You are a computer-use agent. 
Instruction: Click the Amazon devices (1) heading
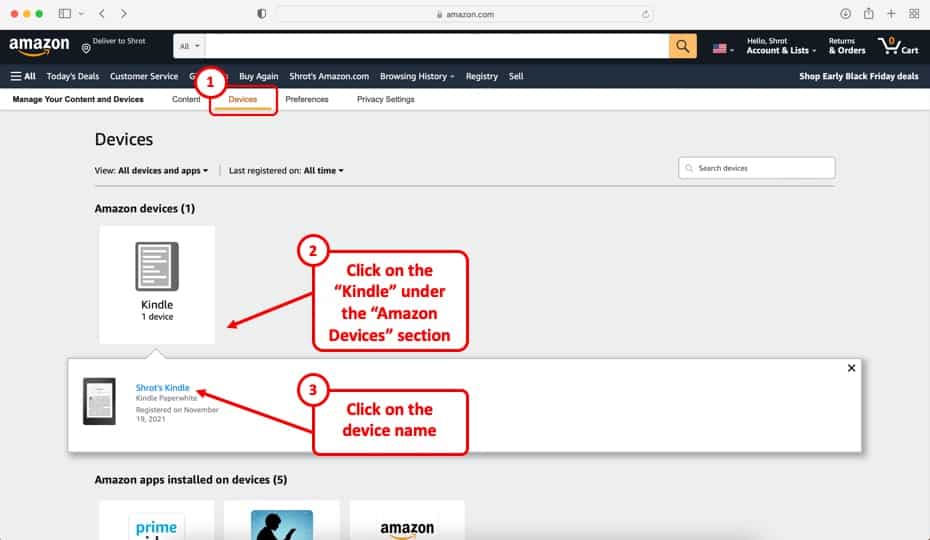[x=145, y=208]
